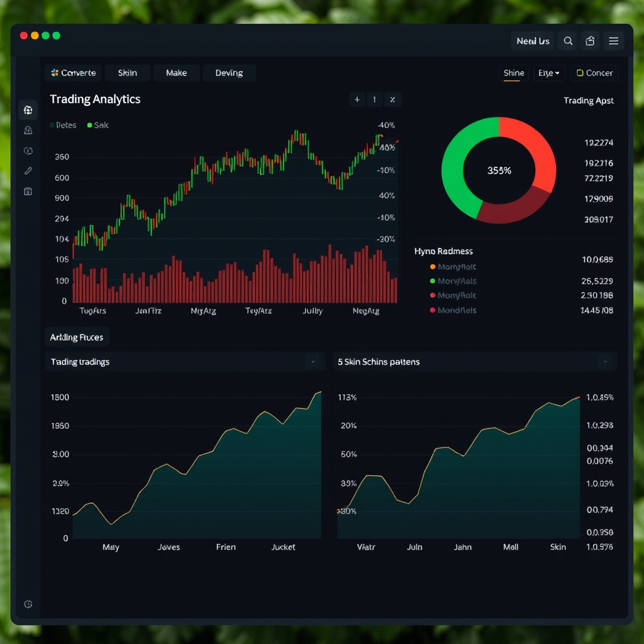This screenshot has height=644, width=644.
Task: Click the plus button on Trading Analytics
Action: (x=357, y=99)
